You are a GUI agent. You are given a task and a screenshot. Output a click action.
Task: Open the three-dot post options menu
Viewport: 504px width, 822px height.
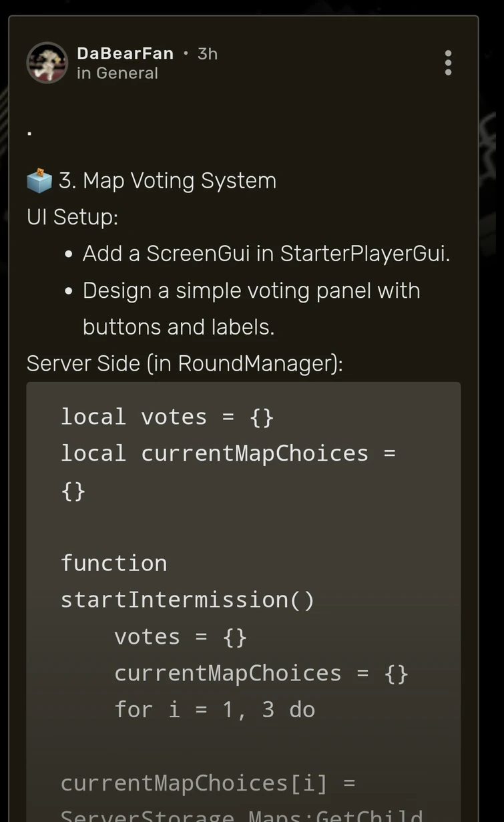(448, 63)
